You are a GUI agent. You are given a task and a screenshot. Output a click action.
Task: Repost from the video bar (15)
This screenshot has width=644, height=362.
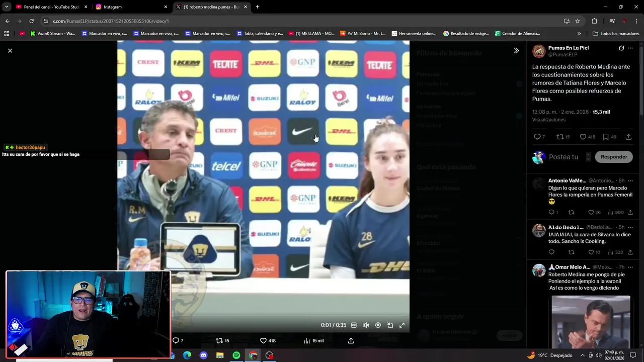222,341
